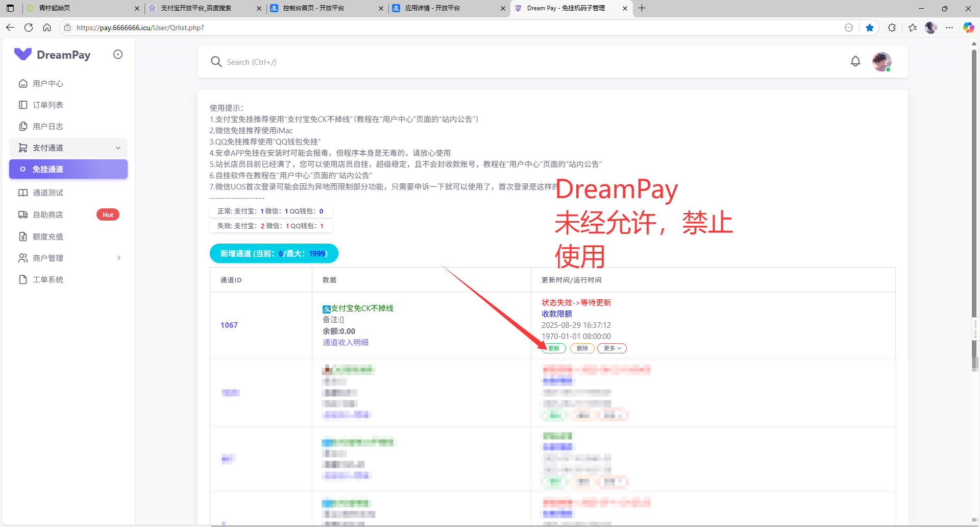980x527 pixels.
Task: Open the browser extensions icon
Action: click(x=892, y=28)
